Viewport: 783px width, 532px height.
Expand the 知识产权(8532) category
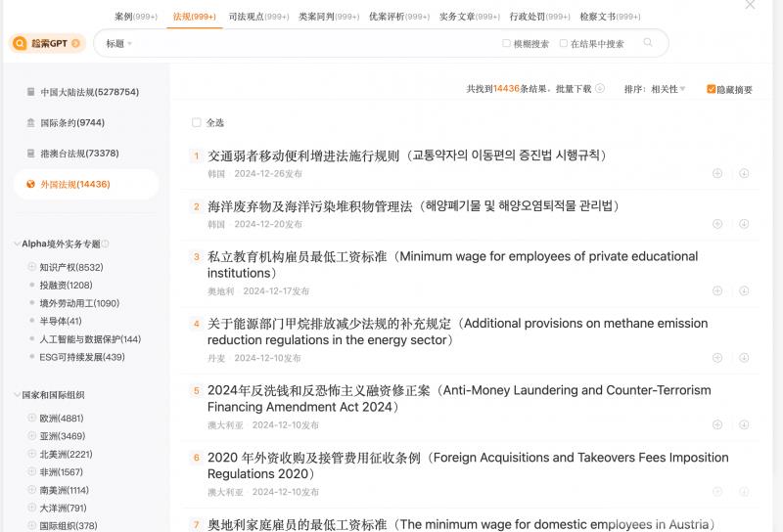tap(32, 267)
